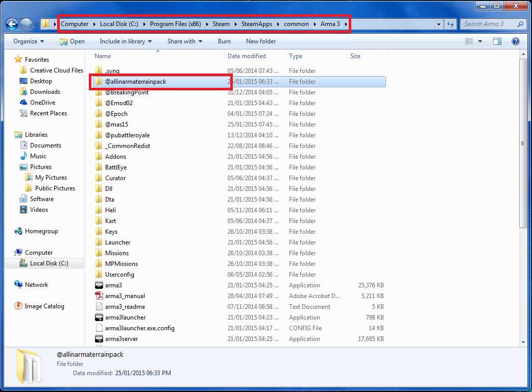
Task: Select the @pubattleroyale folder
Action: click(127, 135)
